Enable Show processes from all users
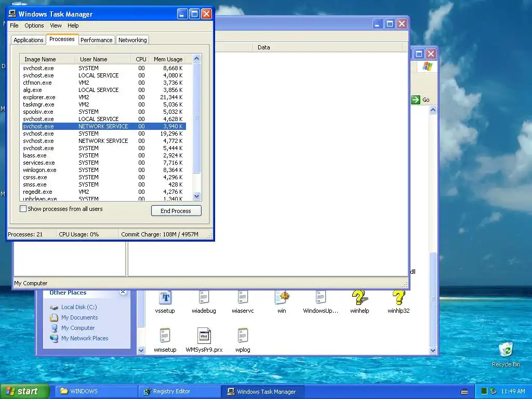Image resolution: width=532 pixels, height=399 pixels. point(23,209)
